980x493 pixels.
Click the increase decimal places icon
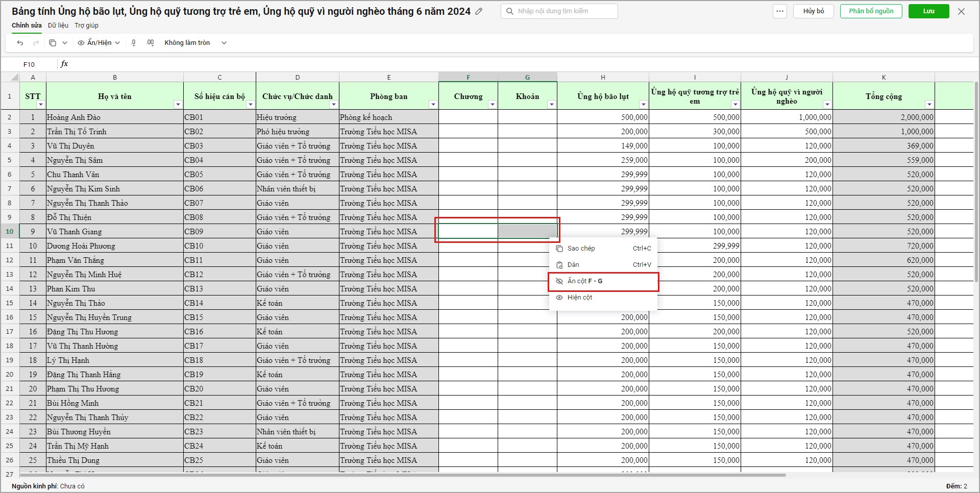pyautogui.click(x=150, y=43)
